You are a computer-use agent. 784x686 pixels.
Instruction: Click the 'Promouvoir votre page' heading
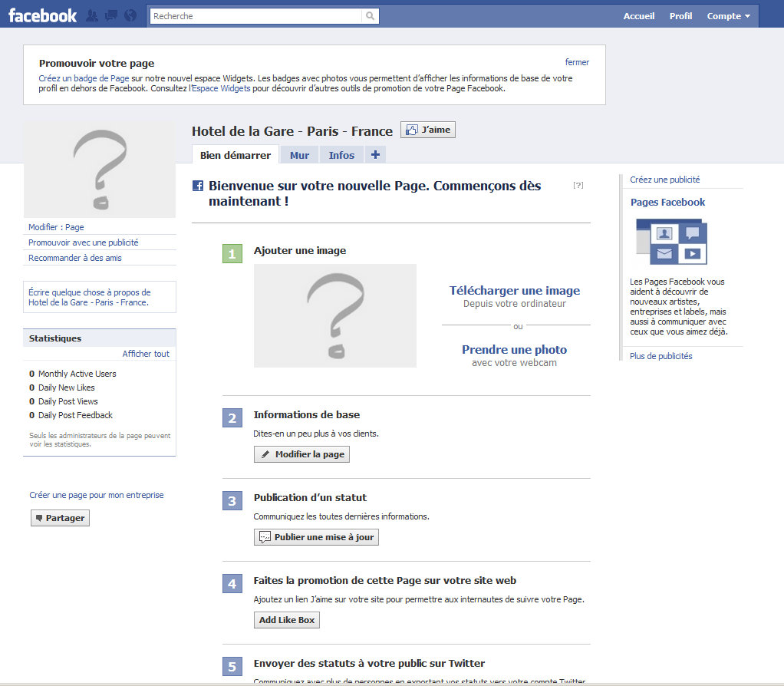(x=97, y=64)
